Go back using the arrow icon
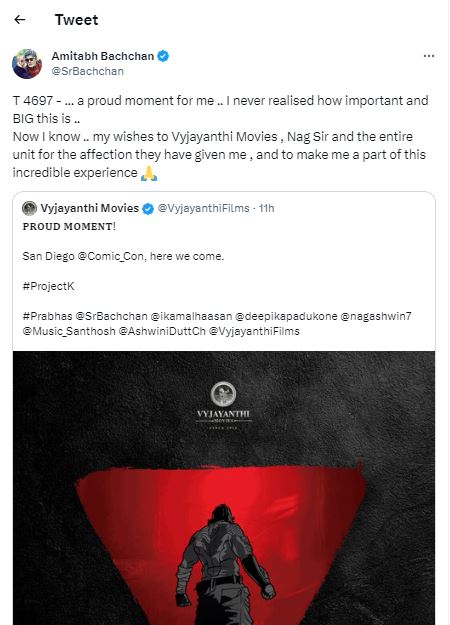450x625 pixels. (20, 20)
